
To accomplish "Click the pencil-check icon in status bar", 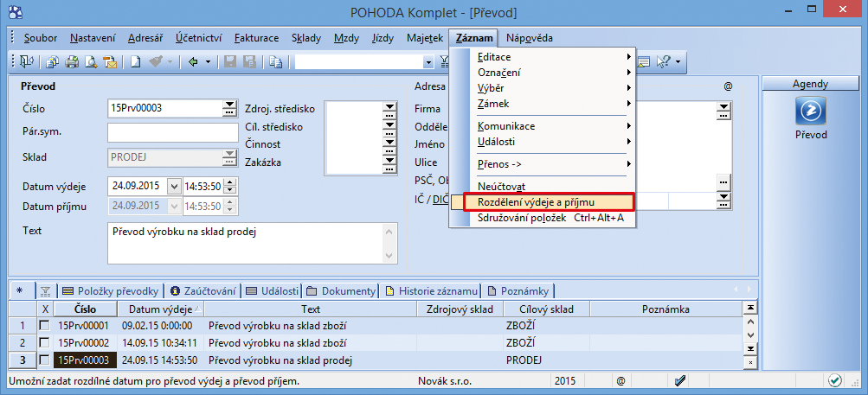I will click(681, 380).
